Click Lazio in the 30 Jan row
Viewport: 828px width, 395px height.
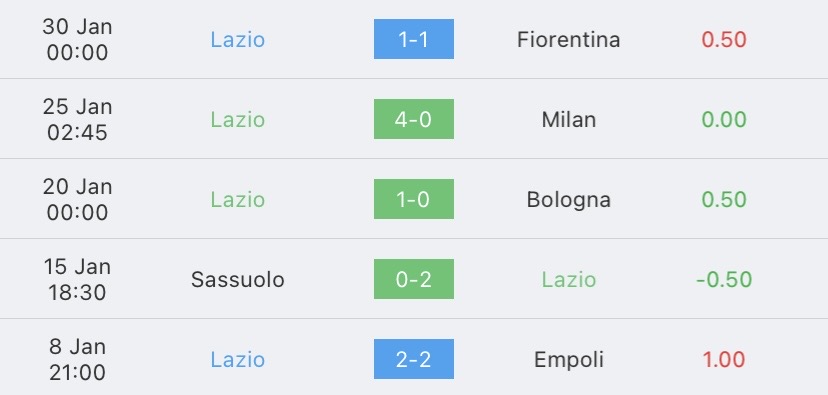click(x=238, y=40)
